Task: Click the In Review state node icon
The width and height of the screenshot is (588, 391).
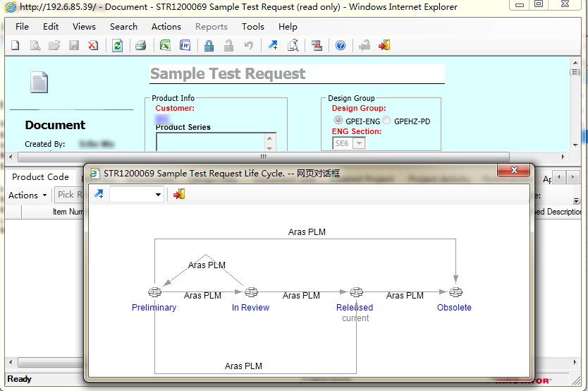Action: coord(251,292)
